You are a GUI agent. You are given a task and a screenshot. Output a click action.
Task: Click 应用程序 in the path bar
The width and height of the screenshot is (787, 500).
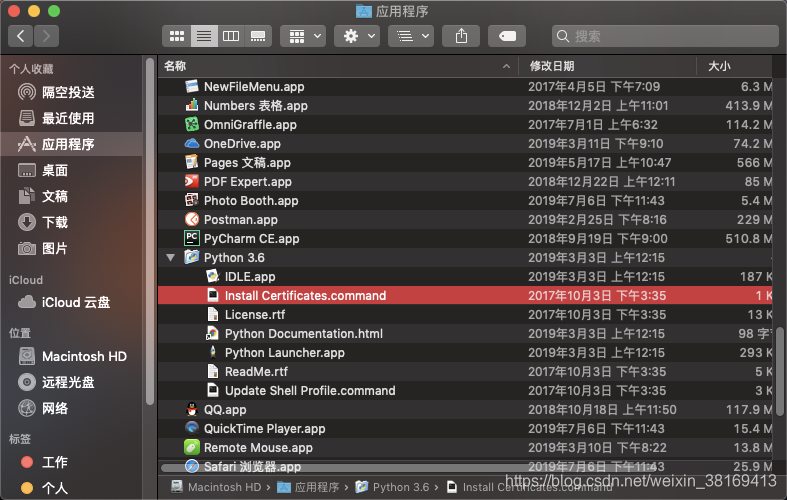[309, 487]
